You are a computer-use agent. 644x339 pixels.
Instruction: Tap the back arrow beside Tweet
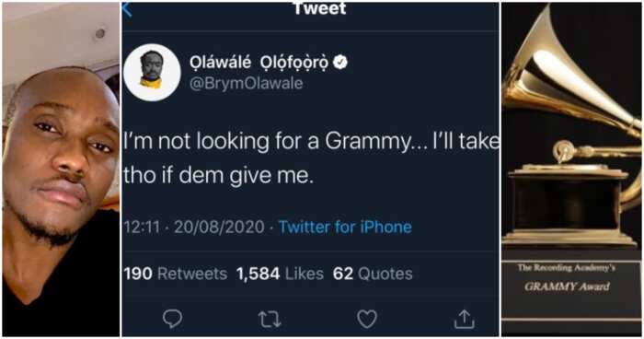[127, 9]
